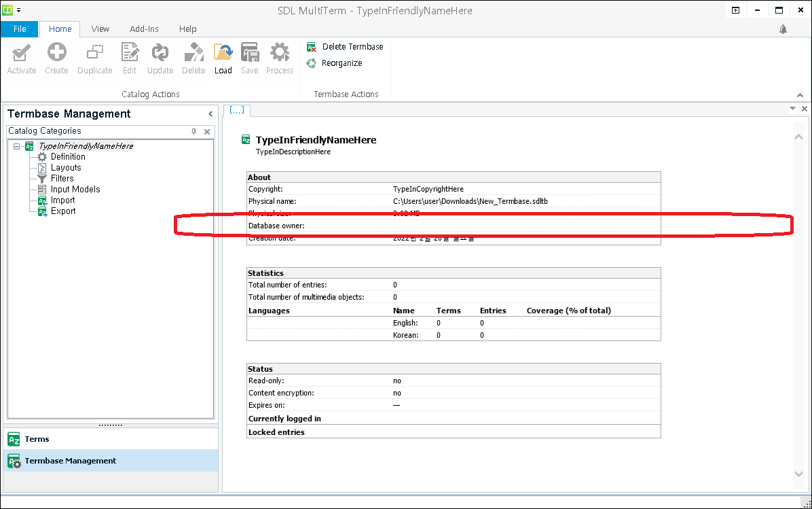The width and height of the screenshot is (812, 509).
Task: Open the Help ribbon tab
Action: click(x=187, y=29)
